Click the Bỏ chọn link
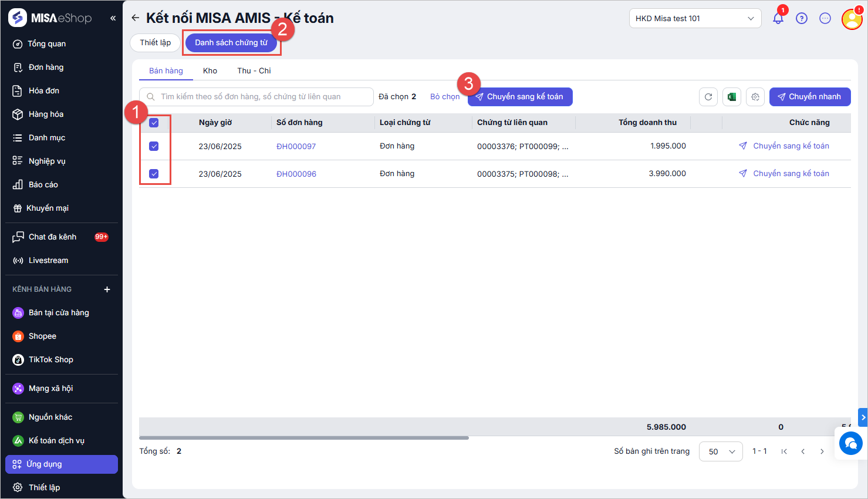The width and height of the screenshot is (868, 499). (x=444, y=97)
